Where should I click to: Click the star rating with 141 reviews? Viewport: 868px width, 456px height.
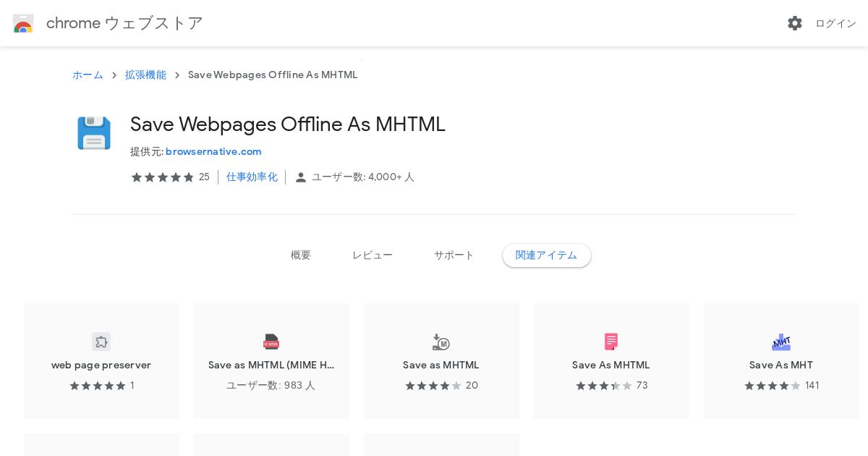(x=773, y=386)
